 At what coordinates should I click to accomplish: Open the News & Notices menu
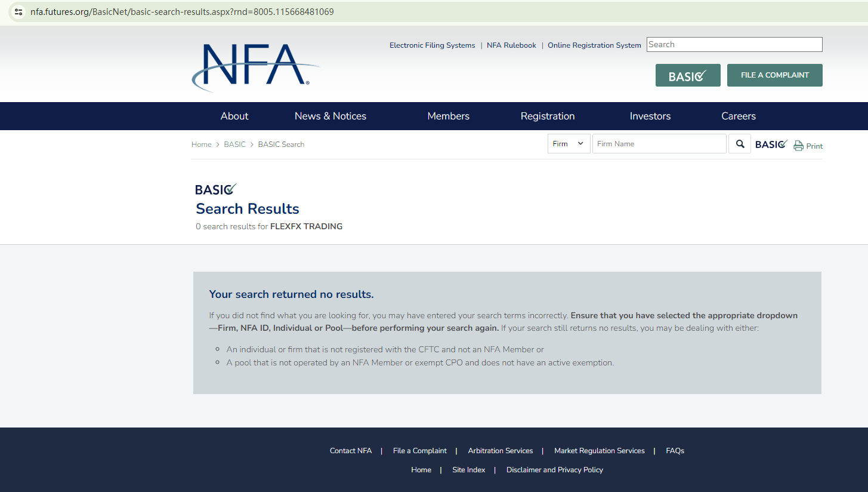click(x=330, y=116)
